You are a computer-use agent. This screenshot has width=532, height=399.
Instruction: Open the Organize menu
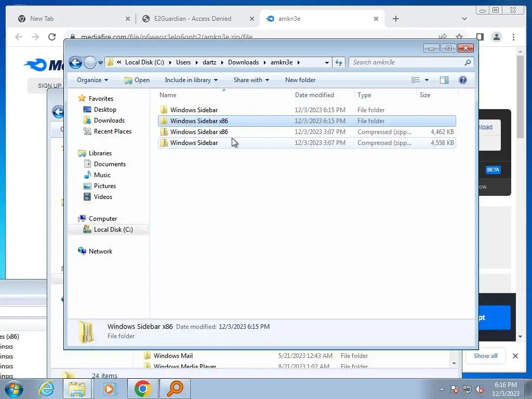(x=92, y=80)
